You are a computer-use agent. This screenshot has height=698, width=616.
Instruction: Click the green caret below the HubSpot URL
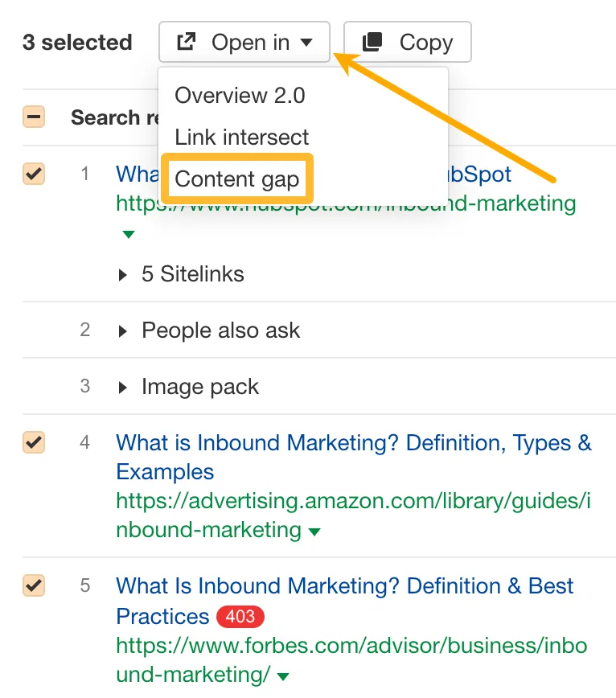128,234
